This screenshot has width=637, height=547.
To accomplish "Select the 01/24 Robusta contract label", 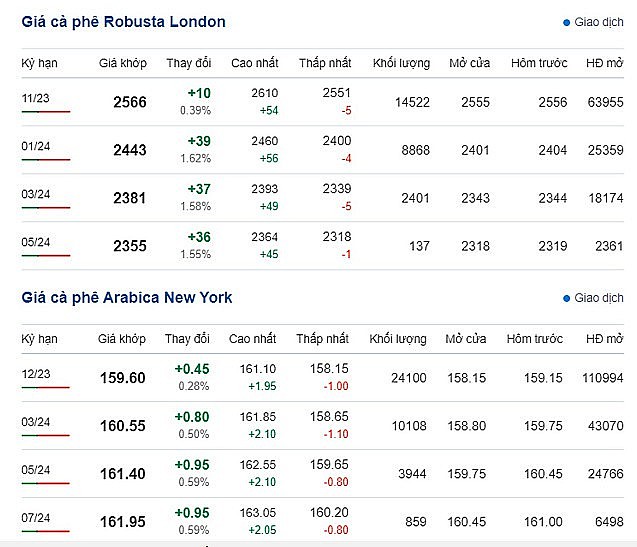I will (x=35, y=146).
